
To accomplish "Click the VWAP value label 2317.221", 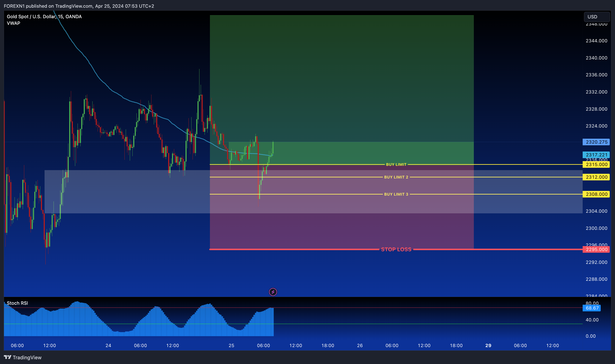I will 596,155.
